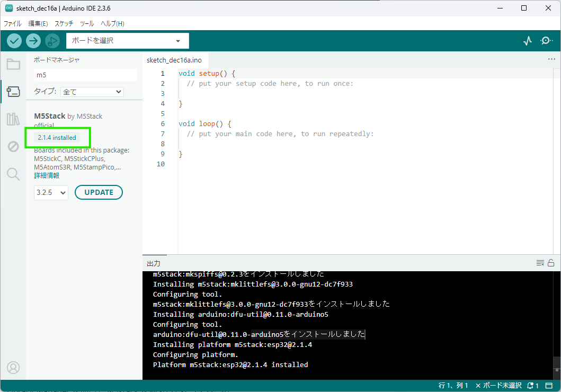
Task: Open the 3.2.5 version dropdown
Action: [x=51, y=192]
